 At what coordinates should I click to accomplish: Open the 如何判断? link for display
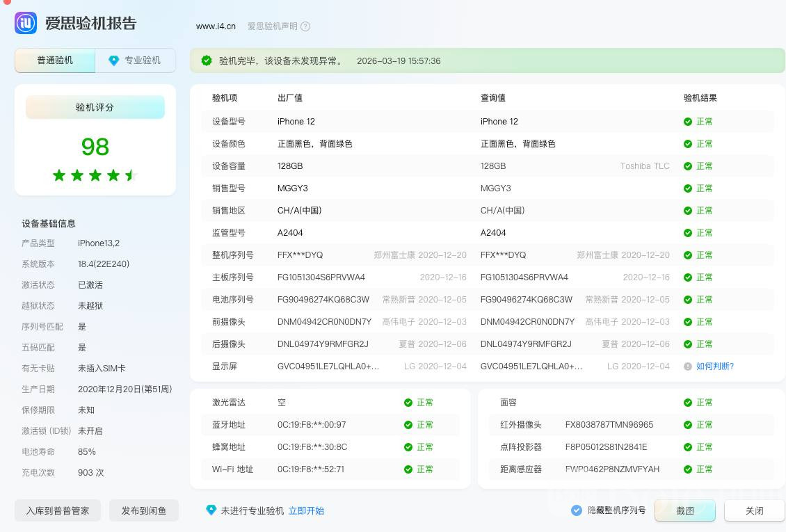[715, 366]
